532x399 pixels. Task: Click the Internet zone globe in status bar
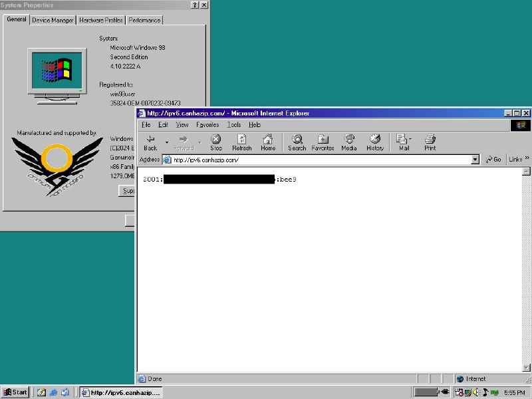tap(460, 379)
